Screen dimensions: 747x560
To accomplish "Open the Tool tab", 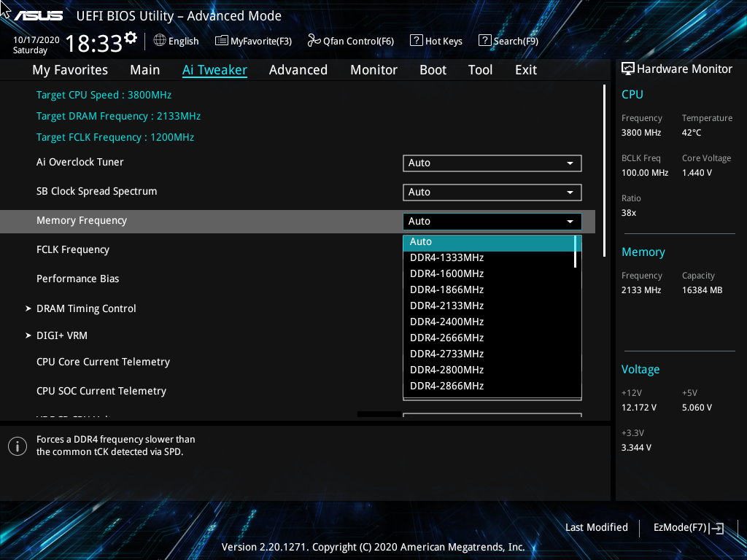I will 480,70.
